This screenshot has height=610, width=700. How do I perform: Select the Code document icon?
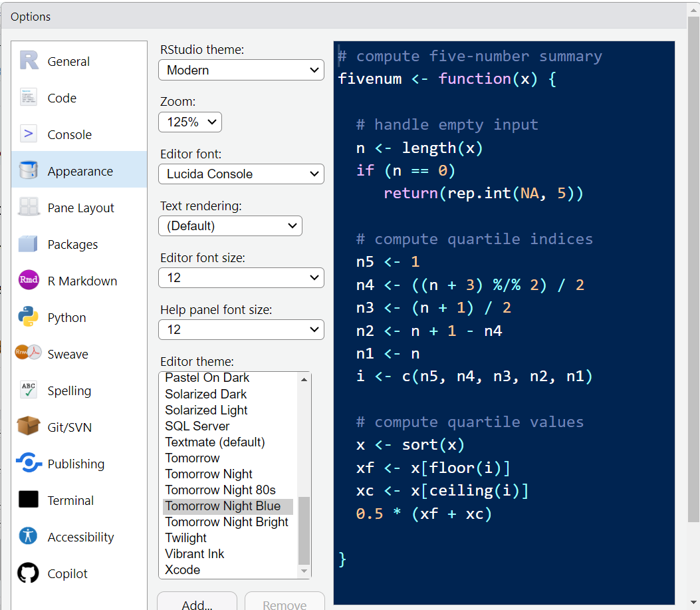coord(29,98)
